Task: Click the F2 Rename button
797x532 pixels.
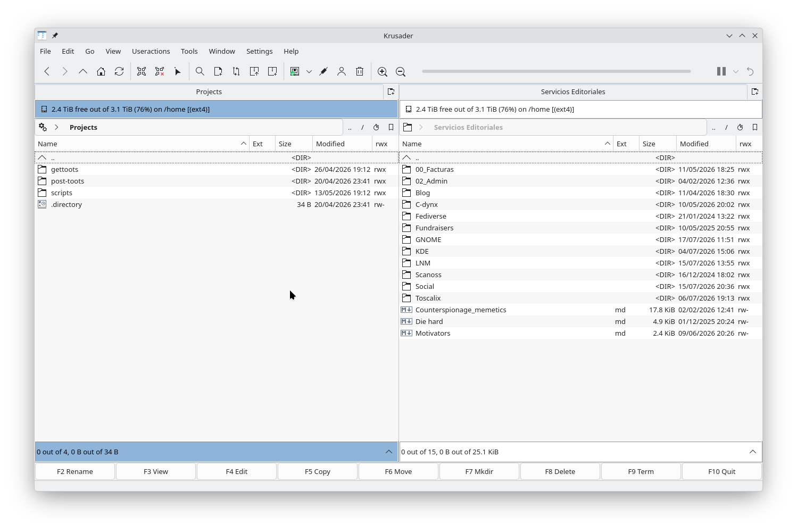Action: point(75,471)
